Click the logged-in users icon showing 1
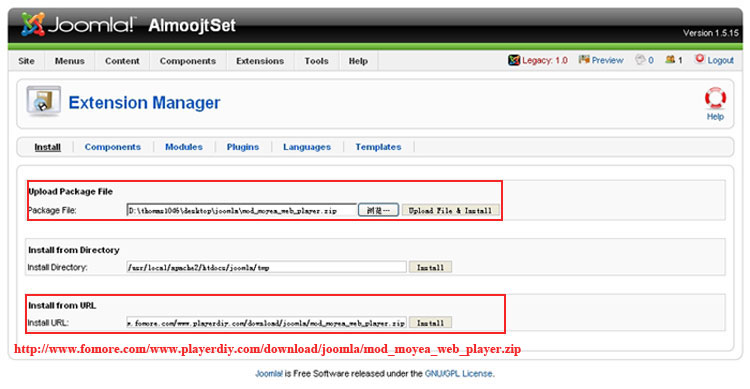750x389 pixels. click(x=670, y=60)
